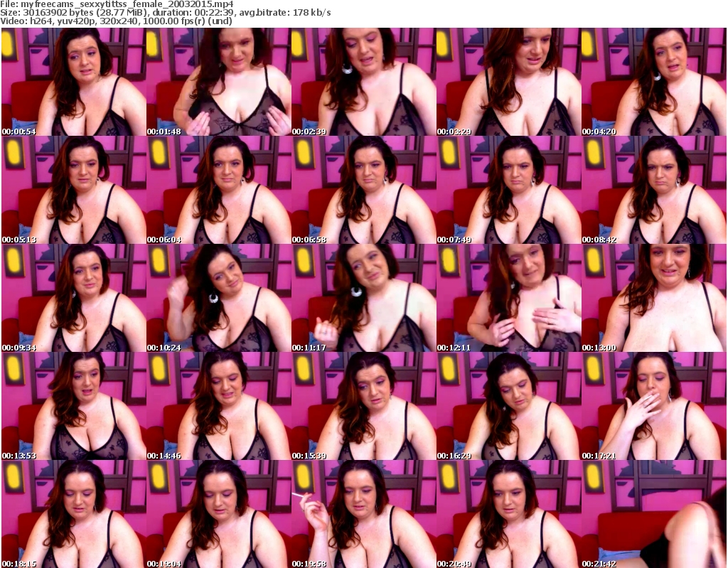
Task: Open the frame timestamped 00:15:39
Action: 363,407
